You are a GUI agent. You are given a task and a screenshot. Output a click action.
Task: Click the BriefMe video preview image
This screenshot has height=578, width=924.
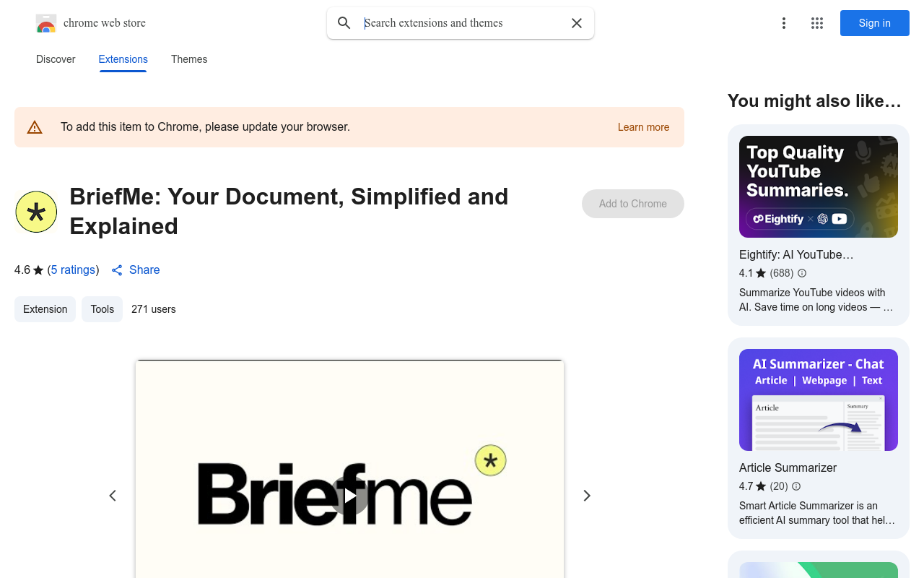[349, 469]
